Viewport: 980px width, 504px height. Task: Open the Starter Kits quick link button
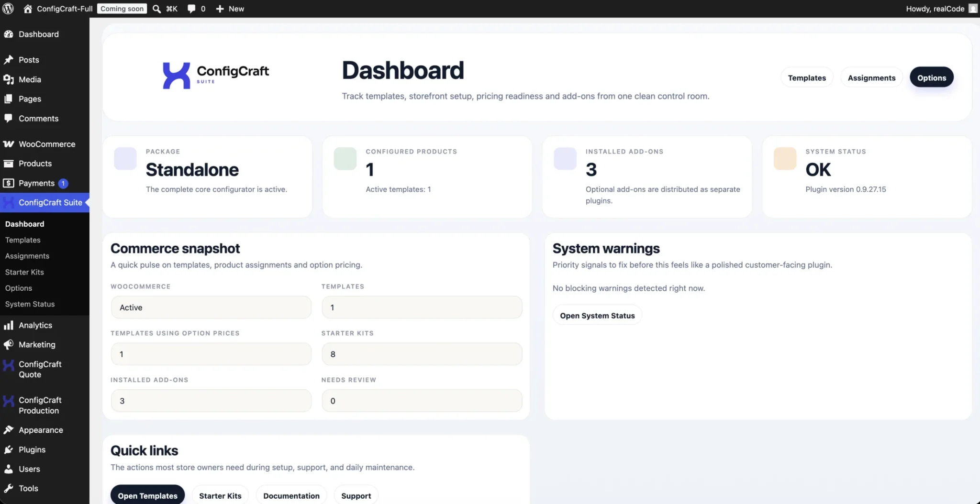coord(220,496)
